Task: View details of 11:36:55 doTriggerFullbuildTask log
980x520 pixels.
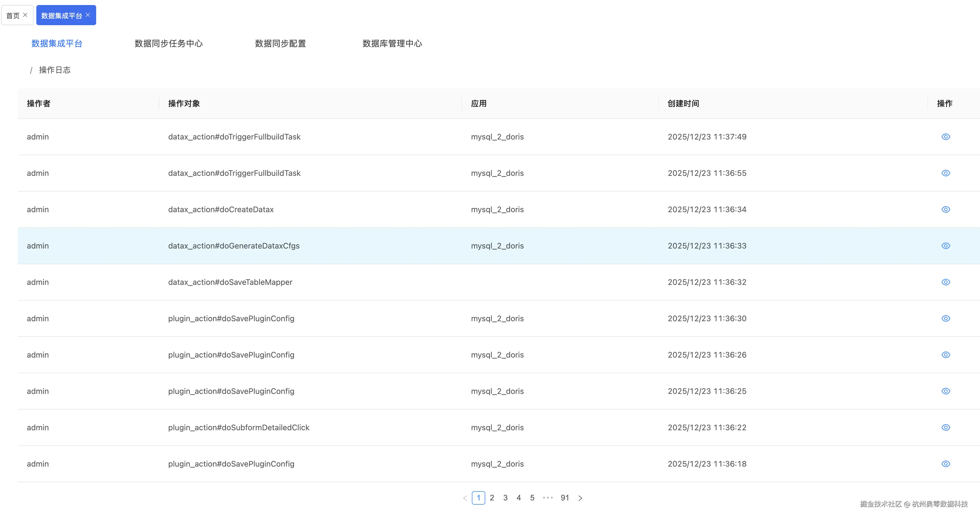Action: pyautogui.click(x=945, y=173)
